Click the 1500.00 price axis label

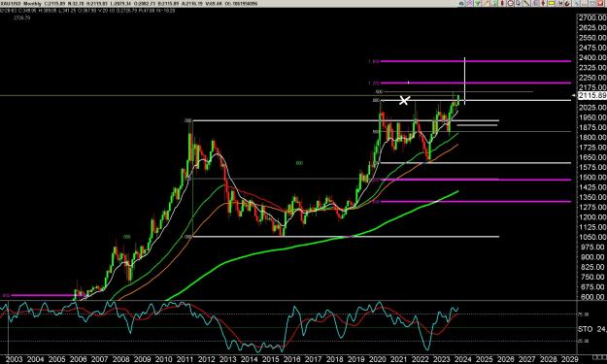point(592,178)
